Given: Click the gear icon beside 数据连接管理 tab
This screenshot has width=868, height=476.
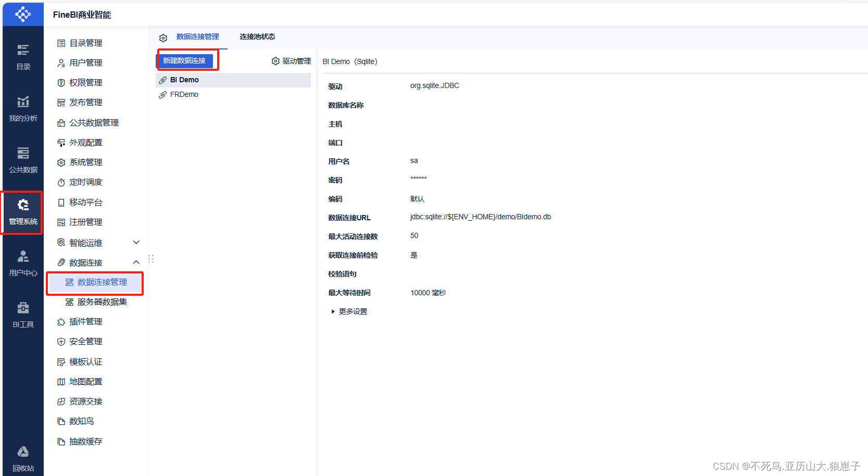Looking at the screenshot, I should point(163,37).
